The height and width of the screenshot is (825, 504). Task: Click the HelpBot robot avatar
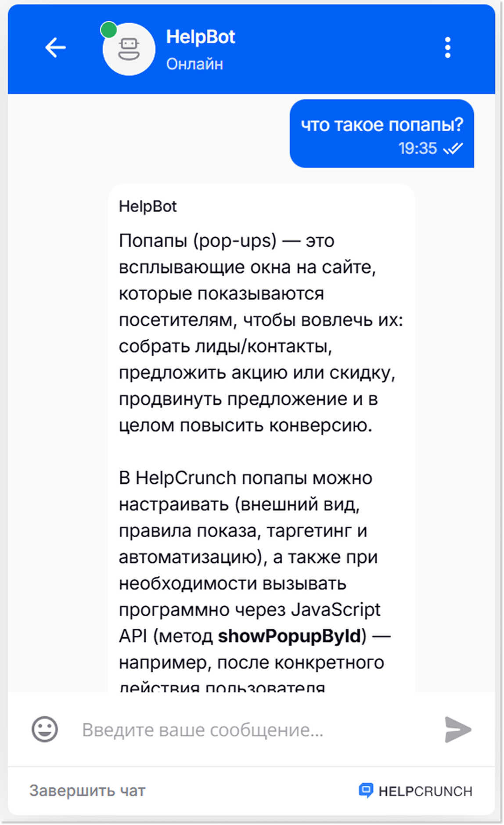click(x=128, y=50)
